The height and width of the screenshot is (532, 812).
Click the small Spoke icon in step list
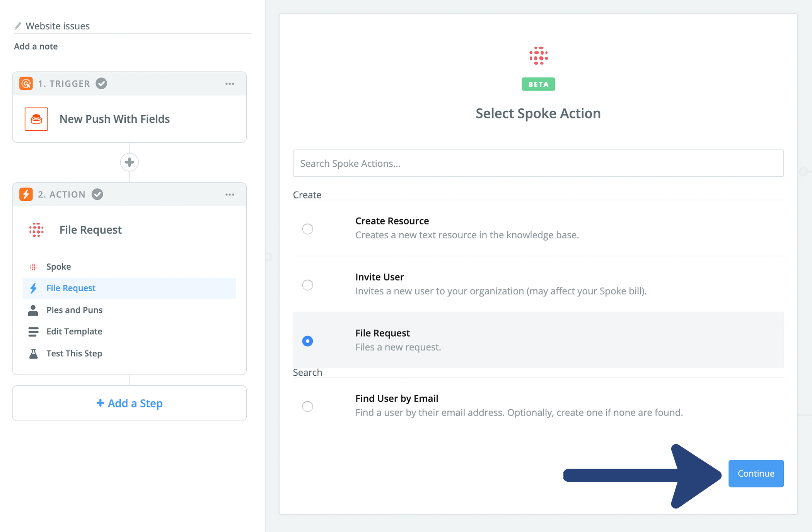pos(34,267)
